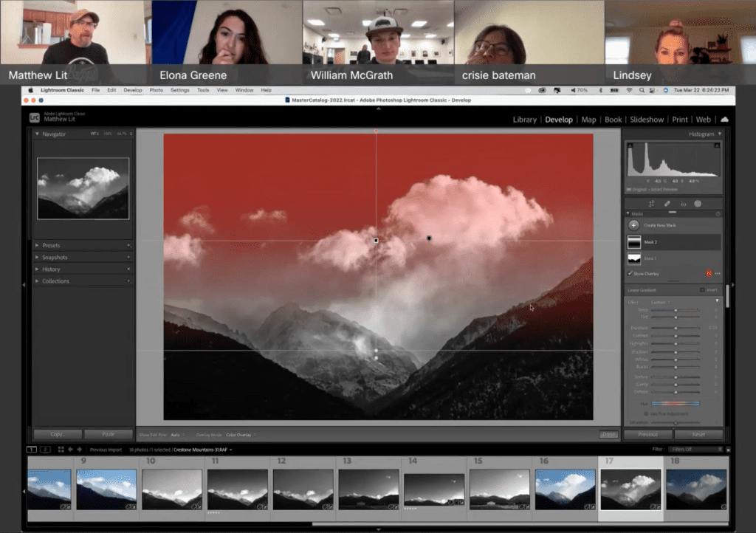Click the Create New Mask plus icon
Viewport: 756px width, 533px height.
(x=633, y=224)
